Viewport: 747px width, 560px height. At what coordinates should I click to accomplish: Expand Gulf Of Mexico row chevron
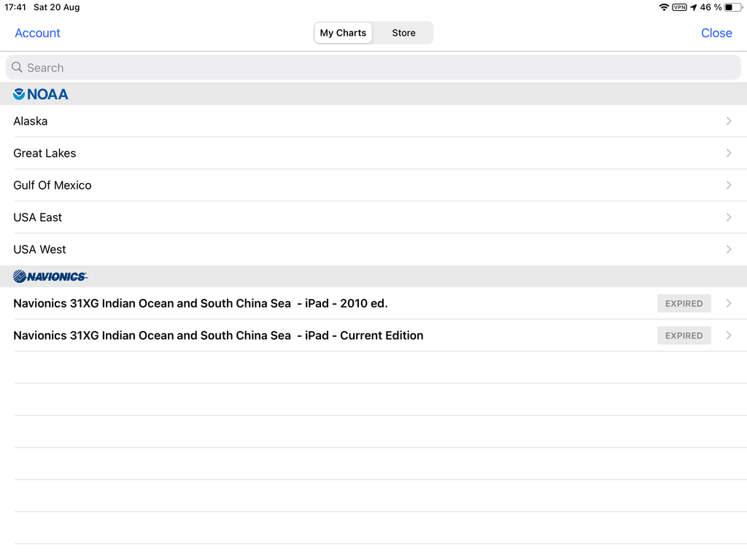pyautogui.click(x=729, y=185)
